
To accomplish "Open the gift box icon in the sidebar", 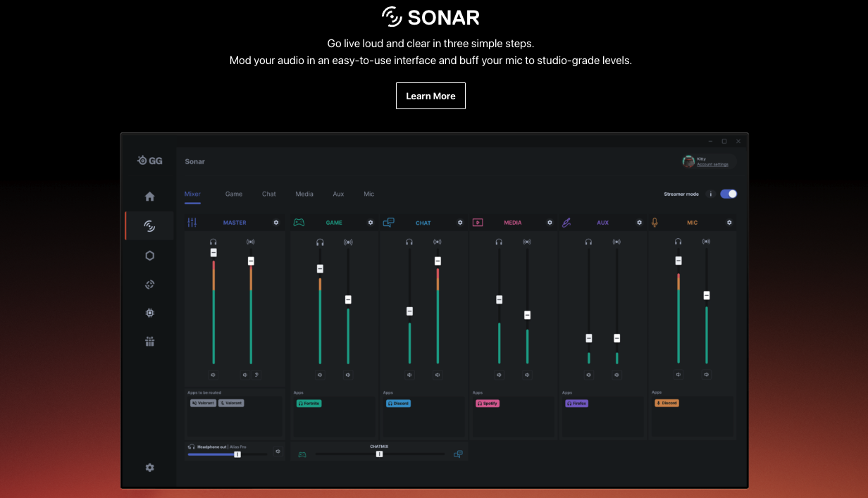I will click(x=149, y=342).
